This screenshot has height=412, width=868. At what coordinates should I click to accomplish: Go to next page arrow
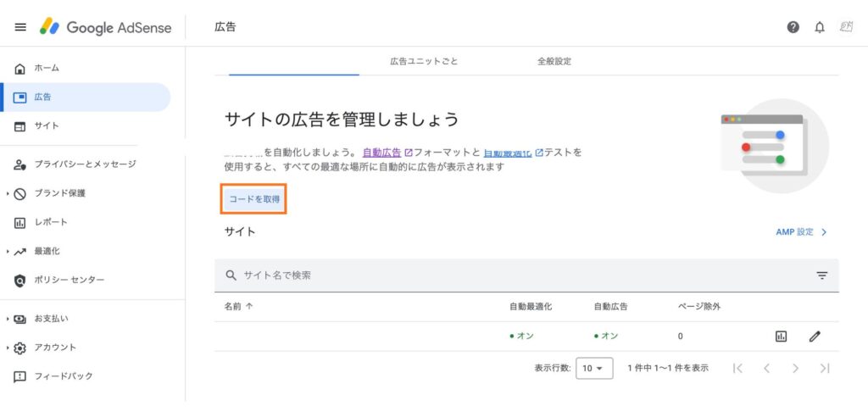coord(795,368)
